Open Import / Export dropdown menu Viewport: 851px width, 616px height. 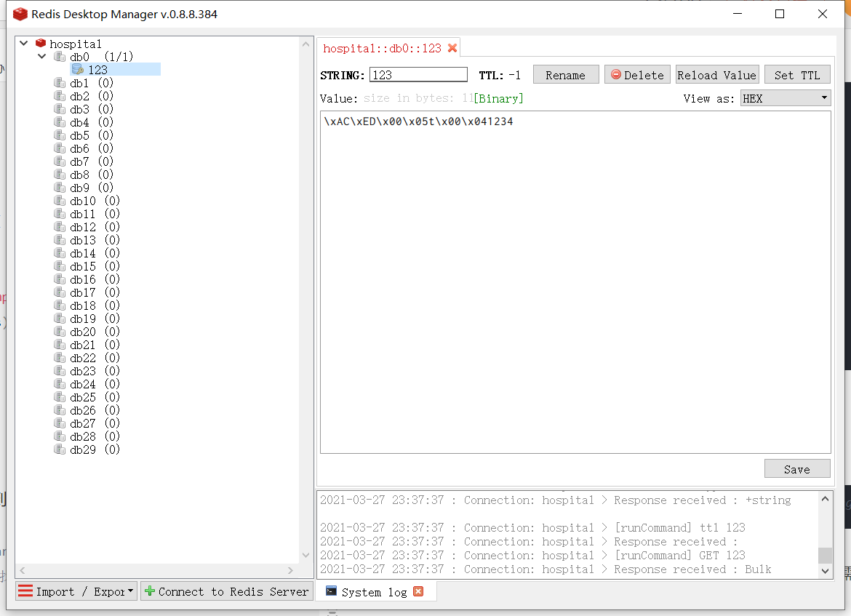click(x=76, y=591)
